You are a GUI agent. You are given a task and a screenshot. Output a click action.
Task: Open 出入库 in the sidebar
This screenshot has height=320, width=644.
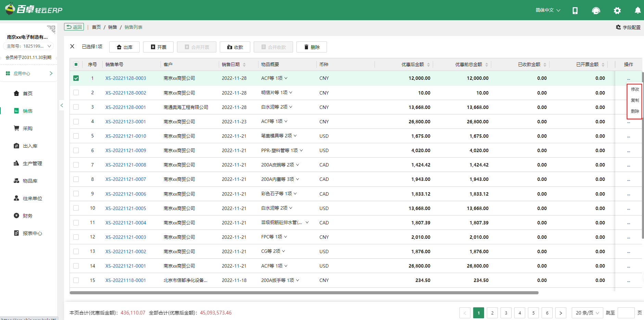pos(26,146)
